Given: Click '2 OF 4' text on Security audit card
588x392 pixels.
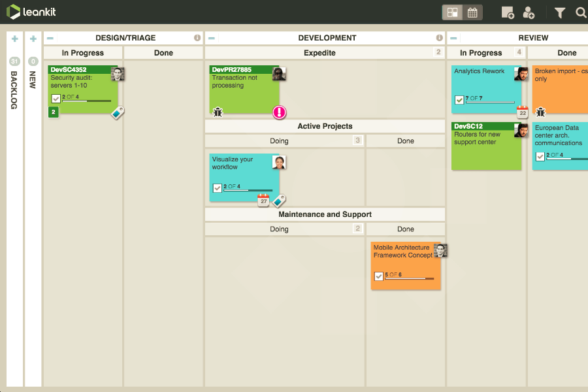Looking at the screenshot, I should tap(71, 97).
